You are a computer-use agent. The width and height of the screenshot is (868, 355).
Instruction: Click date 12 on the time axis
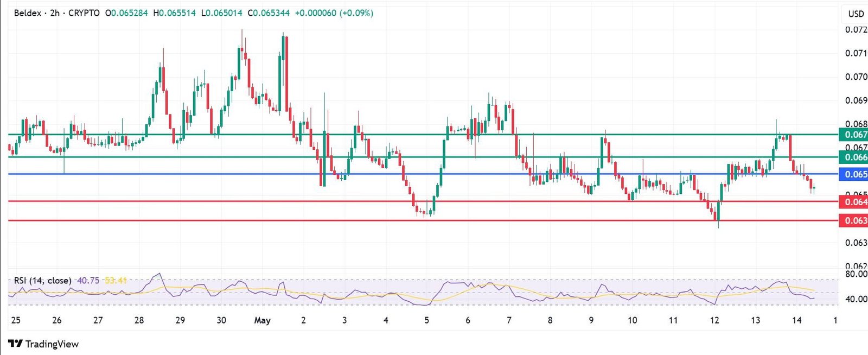point(714,320)
